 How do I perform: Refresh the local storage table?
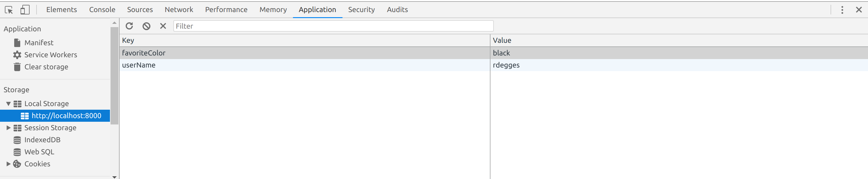coord(129,26)
